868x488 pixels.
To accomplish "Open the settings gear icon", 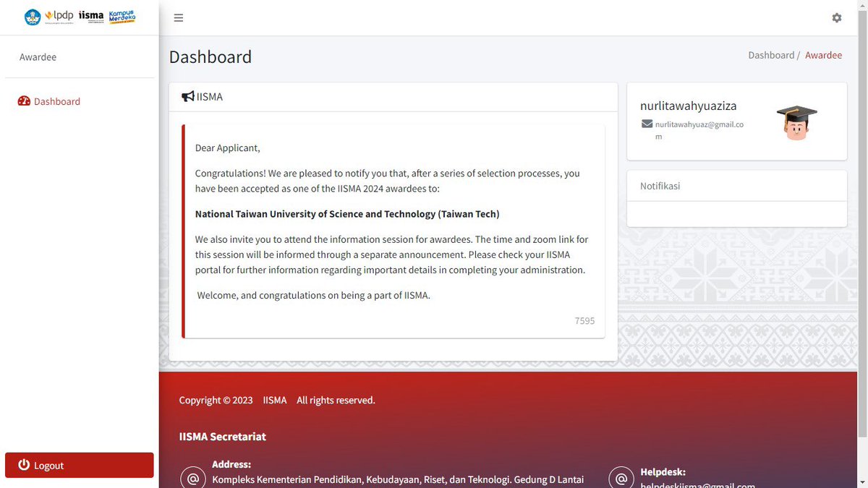I will coord(837,18).
